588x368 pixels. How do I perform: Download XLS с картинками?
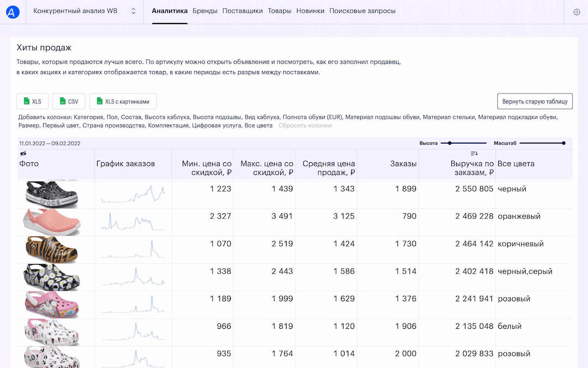tap(123, 101)
